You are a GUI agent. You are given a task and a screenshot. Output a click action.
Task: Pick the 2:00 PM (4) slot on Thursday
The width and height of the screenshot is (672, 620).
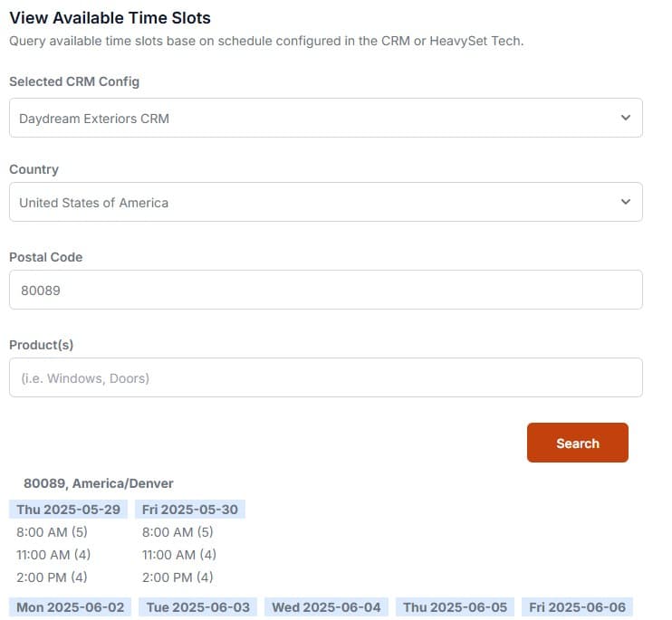point(52,577)
